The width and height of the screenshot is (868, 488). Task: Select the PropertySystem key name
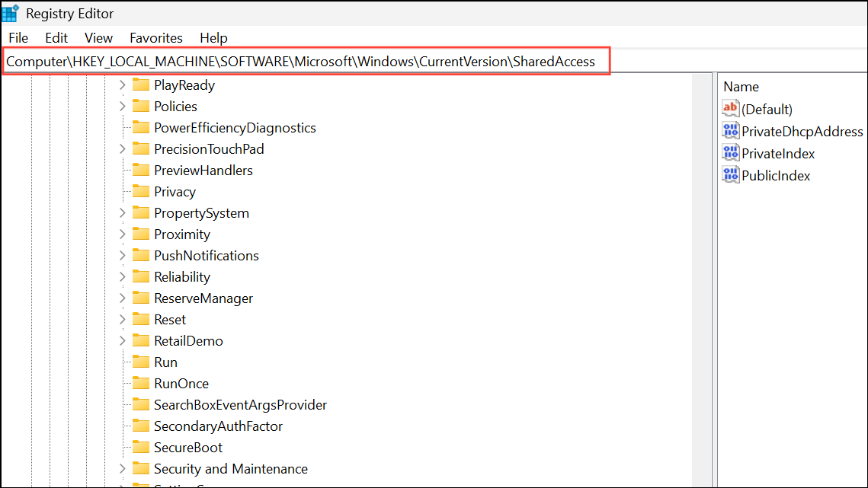[x=201, y=212]
